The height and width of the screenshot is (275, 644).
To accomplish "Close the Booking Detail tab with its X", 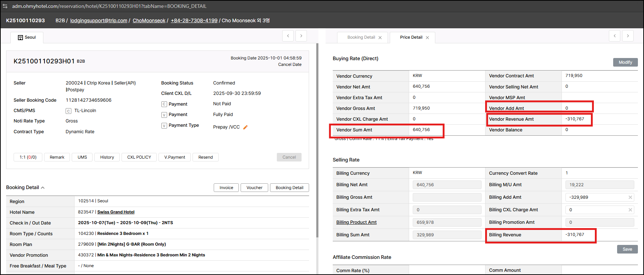I will (x=380, y=38).
